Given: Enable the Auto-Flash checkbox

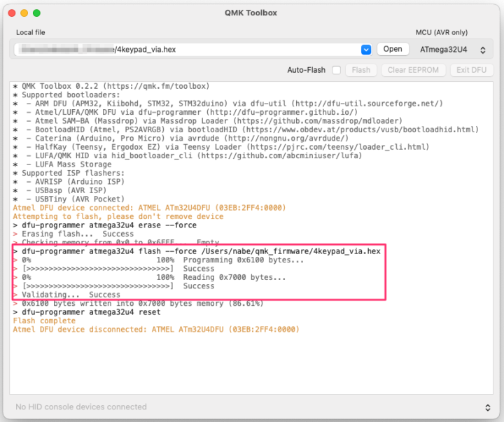Looking at the screenshot, I should coord(337,70).
